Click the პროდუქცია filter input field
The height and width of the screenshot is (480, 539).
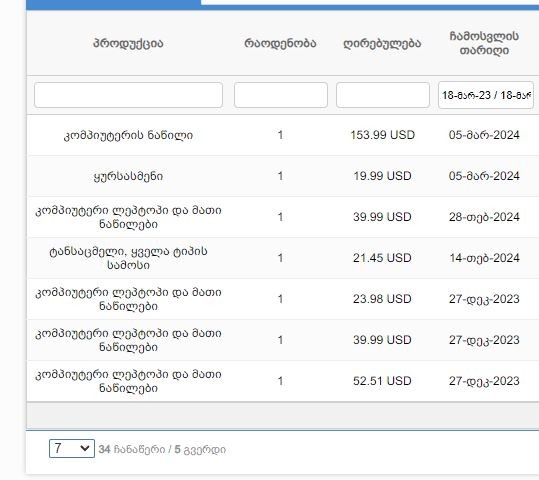click(128, 95)
